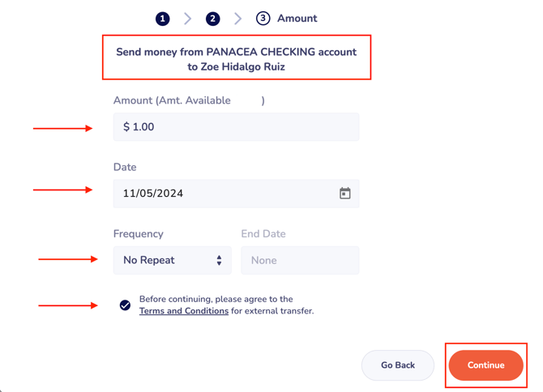This screenshot has height=392, width=543.
Task: Click the step 3 circle indicator
Action: (x=263, y=19)
